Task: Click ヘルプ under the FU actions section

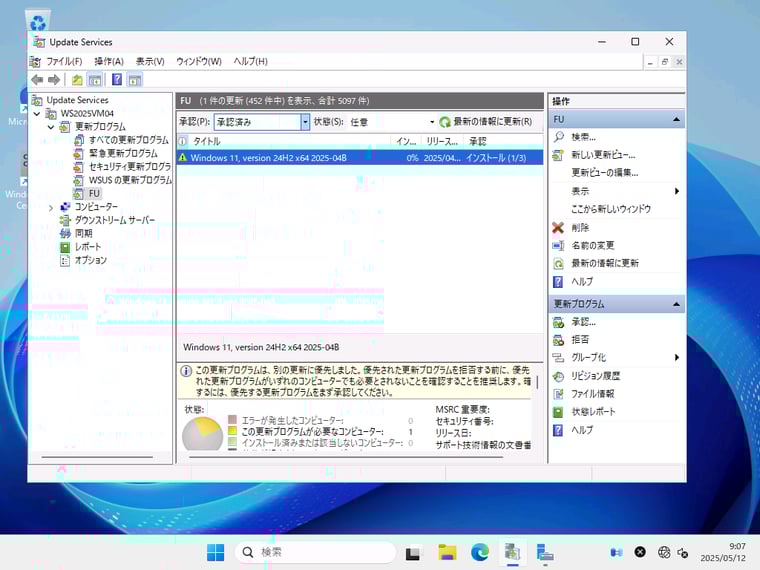Action: pos(582,282)
